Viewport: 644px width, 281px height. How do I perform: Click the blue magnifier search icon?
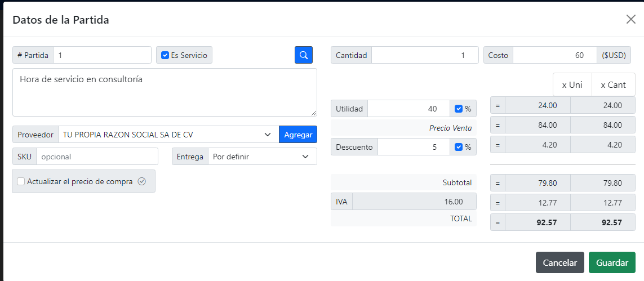[303, 55]
